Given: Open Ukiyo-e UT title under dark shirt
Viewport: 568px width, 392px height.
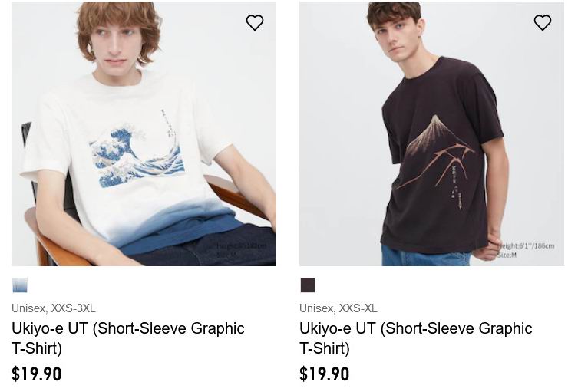Looking at the screenshot, I should [415, 338].
